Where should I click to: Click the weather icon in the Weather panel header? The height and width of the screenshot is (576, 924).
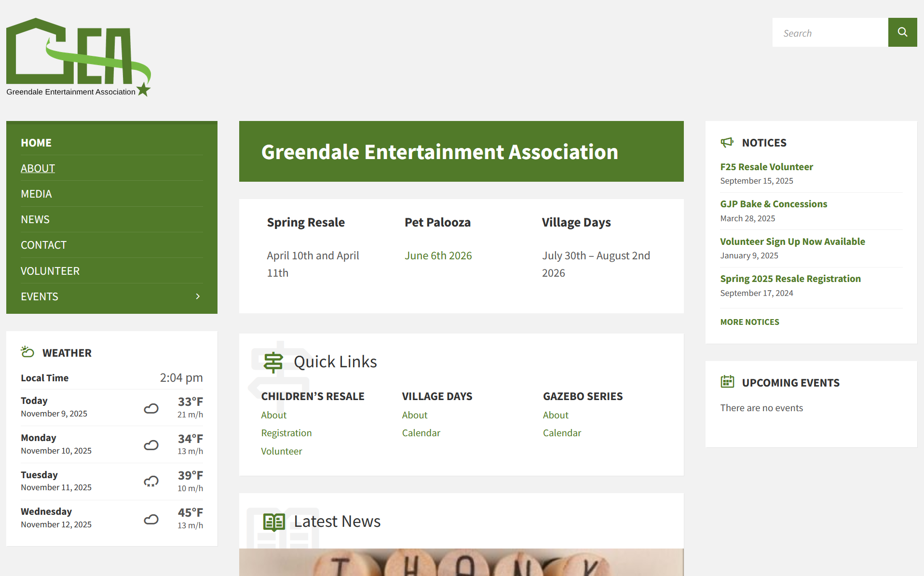[x=27, y=352]
